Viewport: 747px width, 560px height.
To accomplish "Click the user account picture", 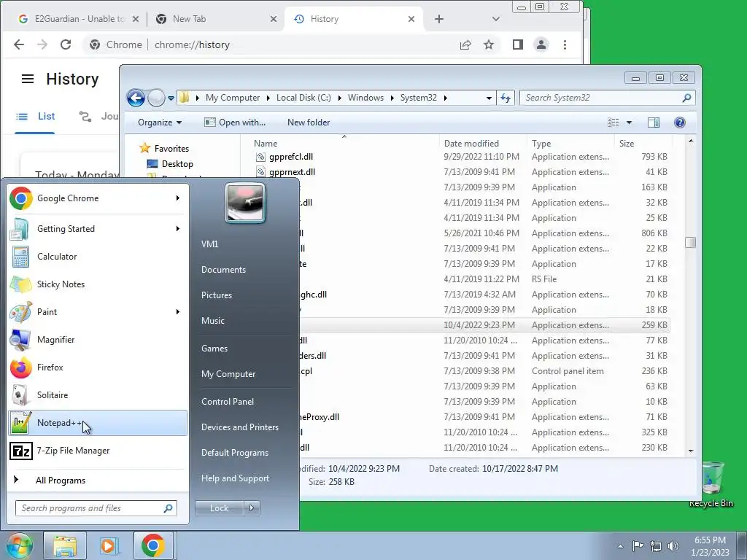I will 245,203.
